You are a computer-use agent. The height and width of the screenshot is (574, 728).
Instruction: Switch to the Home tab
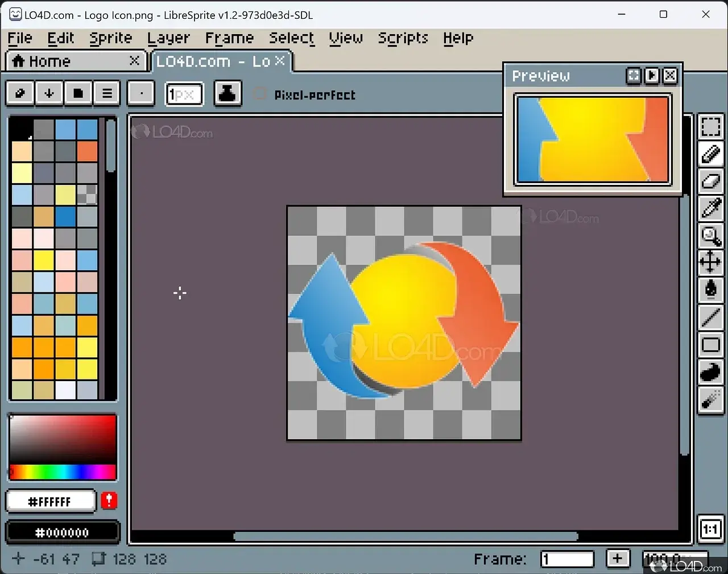coord(49,61)
